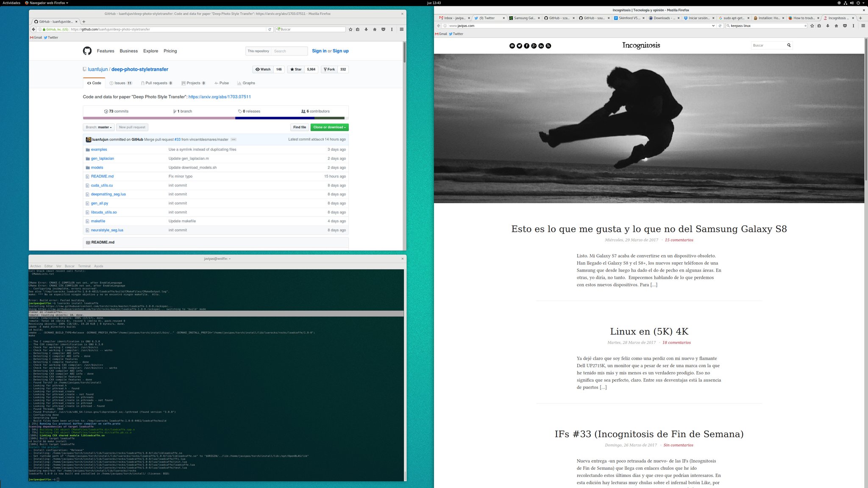Click the RSS feed icon on Incognitosis

point(548,46)
